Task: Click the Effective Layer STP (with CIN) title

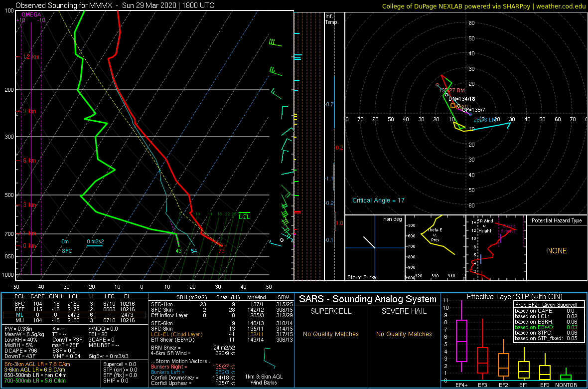Action: 514,297
